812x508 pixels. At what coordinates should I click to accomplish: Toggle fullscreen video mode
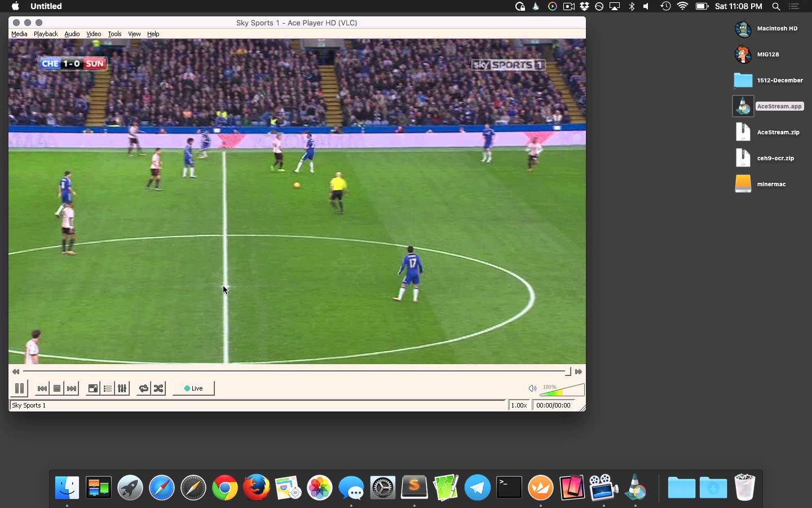click(x=93, y=388)
